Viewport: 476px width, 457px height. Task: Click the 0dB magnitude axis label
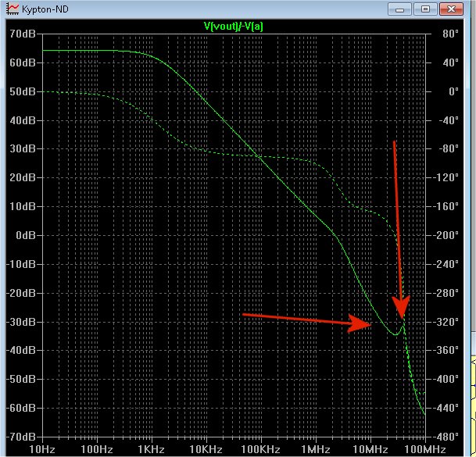(x=26, y=235)
